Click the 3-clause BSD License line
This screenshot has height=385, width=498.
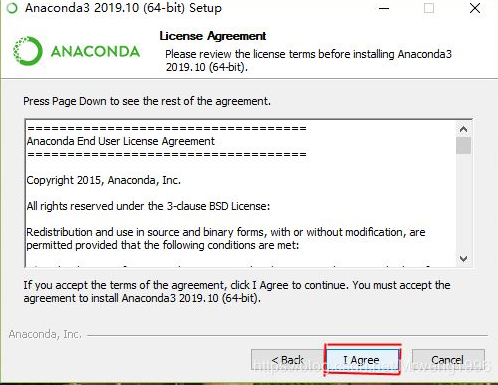pos(148,206)
